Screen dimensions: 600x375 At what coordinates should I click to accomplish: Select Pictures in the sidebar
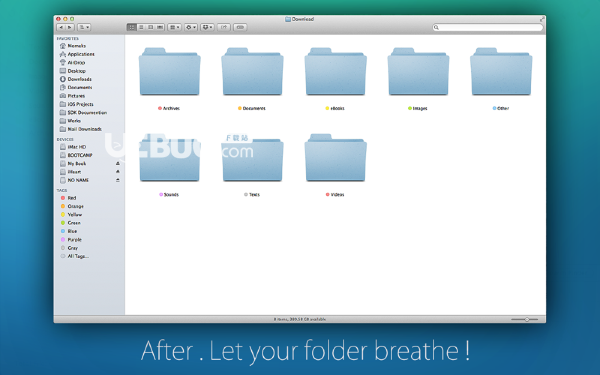[72, 96]
